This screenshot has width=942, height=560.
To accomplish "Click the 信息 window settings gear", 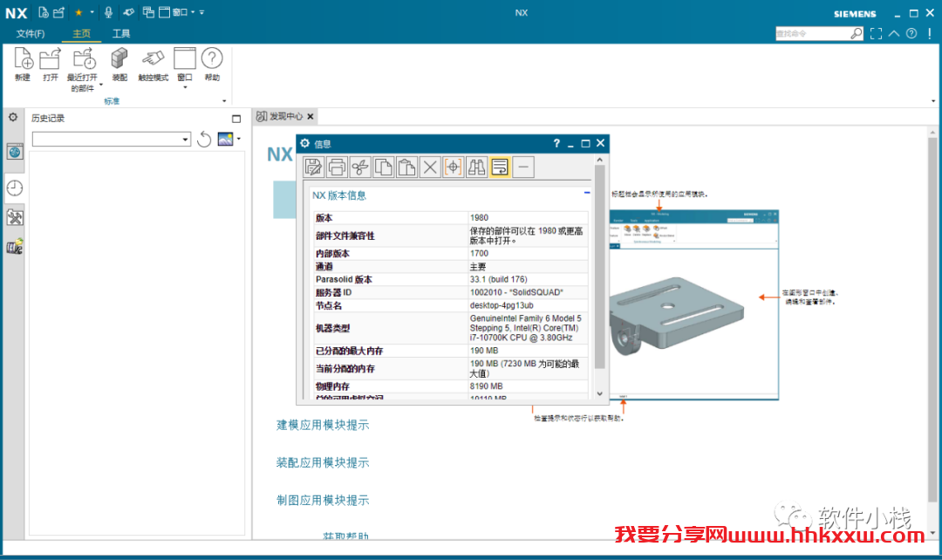I will click(x=305, y=143).
